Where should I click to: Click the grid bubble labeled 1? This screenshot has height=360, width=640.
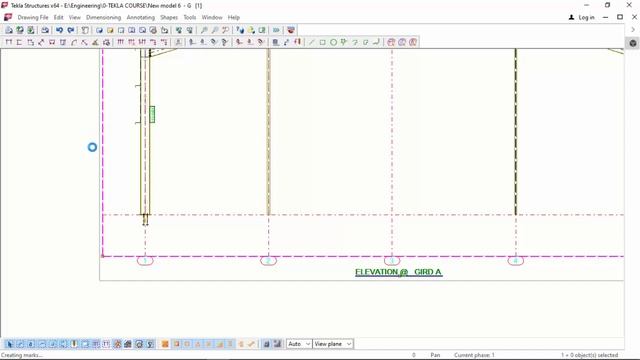coord(145,260)
